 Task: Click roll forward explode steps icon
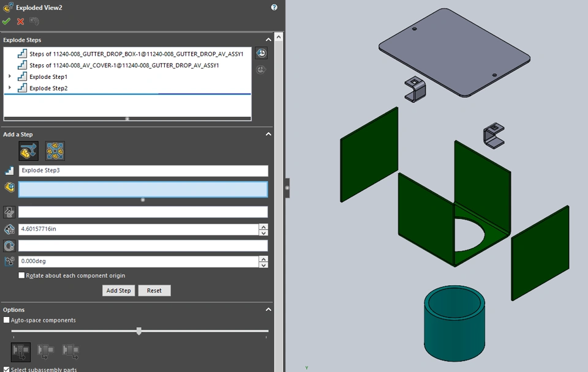pyautogui.click(x=261, y=70)
